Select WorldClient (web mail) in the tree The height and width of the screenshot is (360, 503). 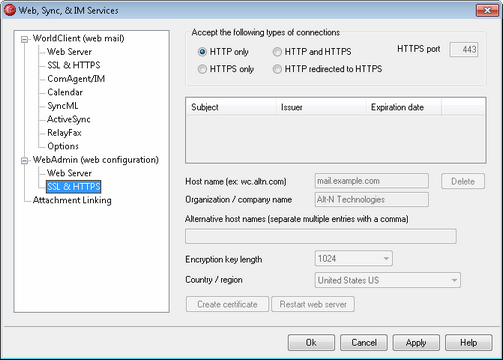coord(79,38)
